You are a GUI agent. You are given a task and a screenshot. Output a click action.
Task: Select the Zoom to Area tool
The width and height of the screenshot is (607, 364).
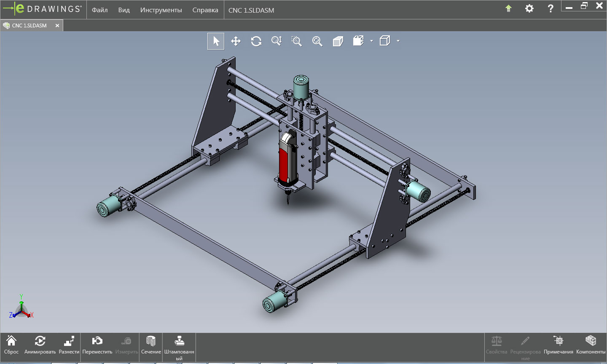297,41
